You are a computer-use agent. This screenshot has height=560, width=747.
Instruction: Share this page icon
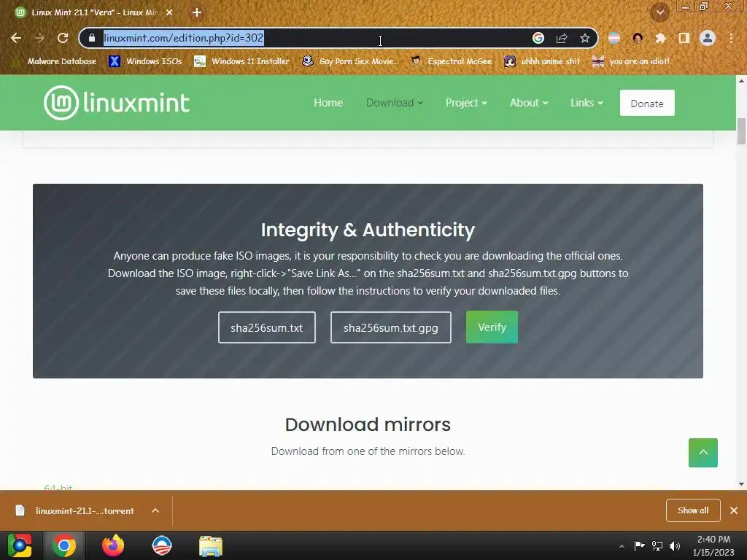click(x=562, y=38)
